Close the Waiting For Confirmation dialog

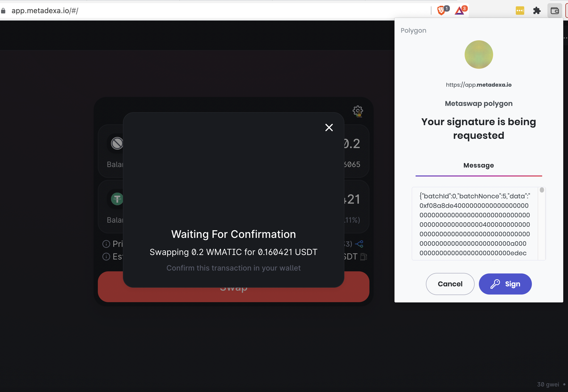pyautogui.click(x=329, y=128)
